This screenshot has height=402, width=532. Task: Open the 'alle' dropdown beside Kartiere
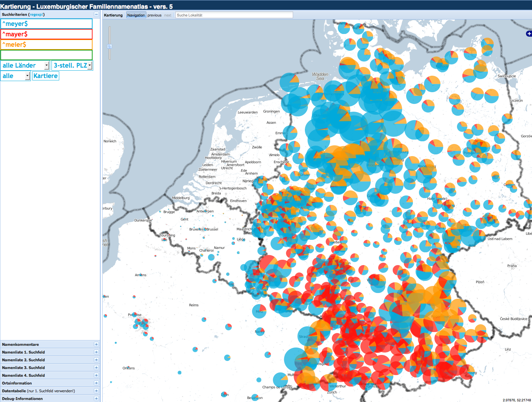16,76
